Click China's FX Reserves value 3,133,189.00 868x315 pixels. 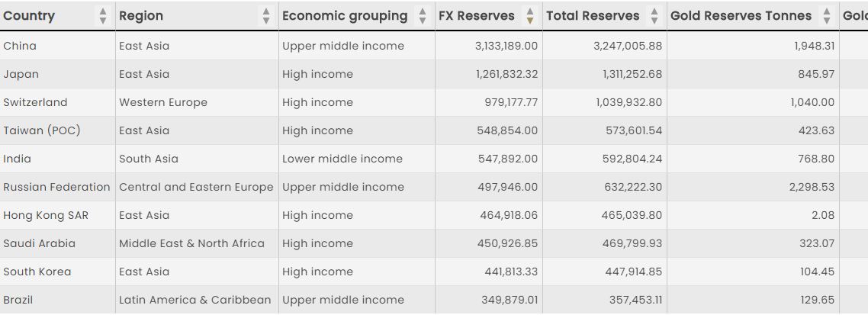[x=506, y=46]
